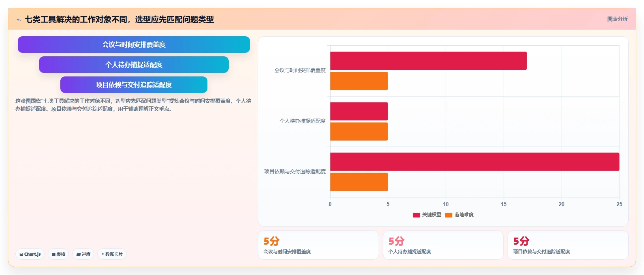
Task: Open the 5分 会议与时间安排覆盖度 data card
Action: click(318, 245)
